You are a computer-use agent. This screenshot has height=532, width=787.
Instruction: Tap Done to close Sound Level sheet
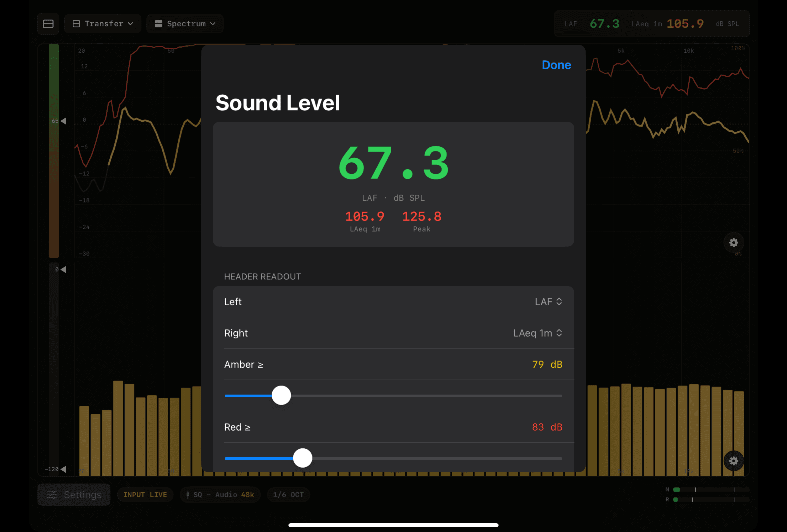tap(556, 65)
